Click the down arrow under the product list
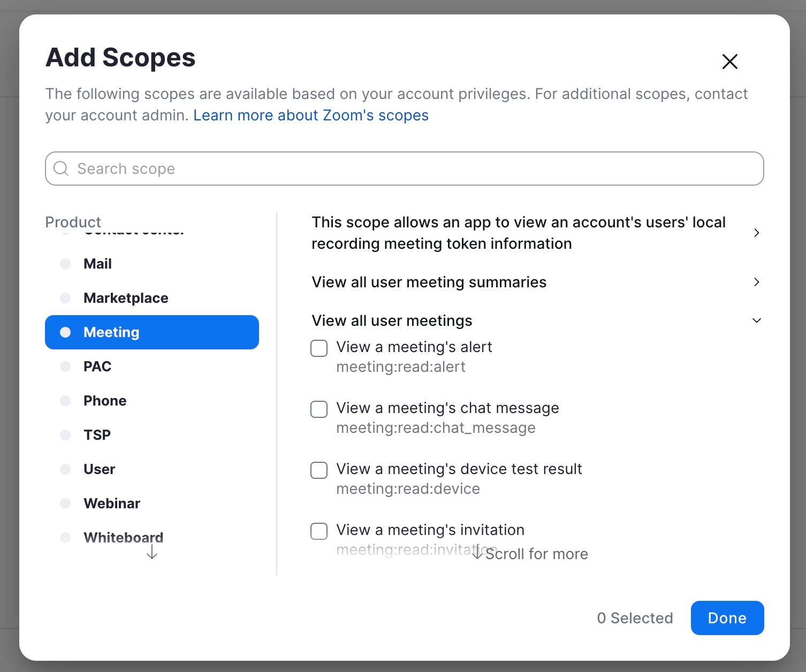Viewport: 806px width, 672px height. tap(152, 552)
